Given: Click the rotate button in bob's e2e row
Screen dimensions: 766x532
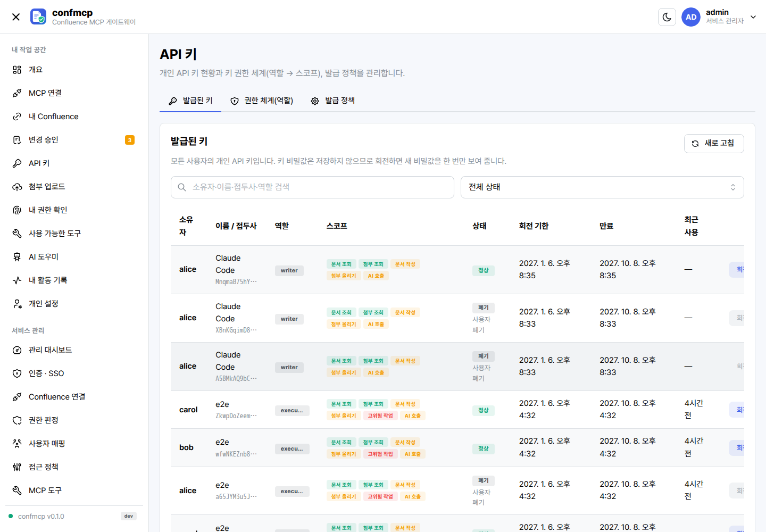Looking at the screenshot, I should [737, 448].
